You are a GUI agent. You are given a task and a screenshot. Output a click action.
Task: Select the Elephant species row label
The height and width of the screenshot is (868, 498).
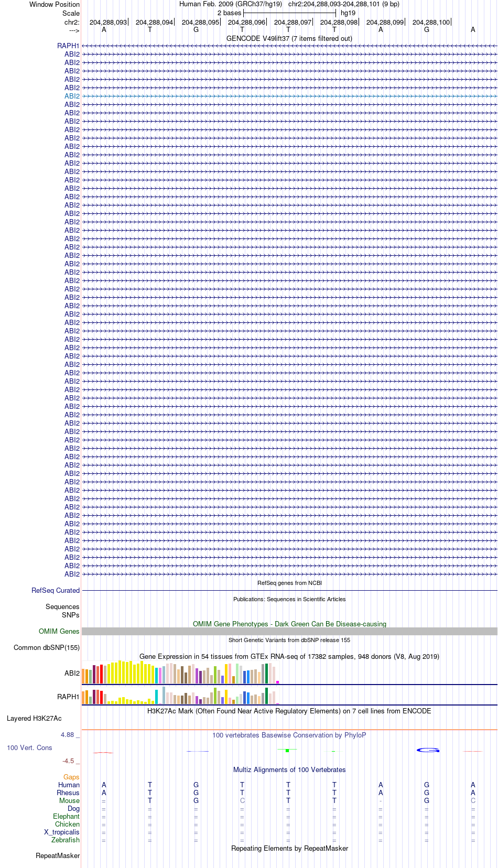coord(66,816)
